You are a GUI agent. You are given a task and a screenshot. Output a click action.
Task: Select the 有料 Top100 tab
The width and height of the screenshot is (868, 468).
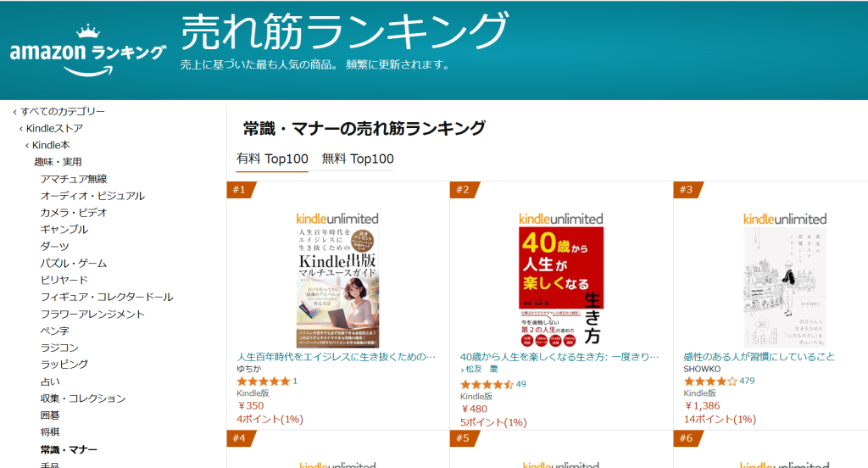pyautogui.click(x=272, y=159)
